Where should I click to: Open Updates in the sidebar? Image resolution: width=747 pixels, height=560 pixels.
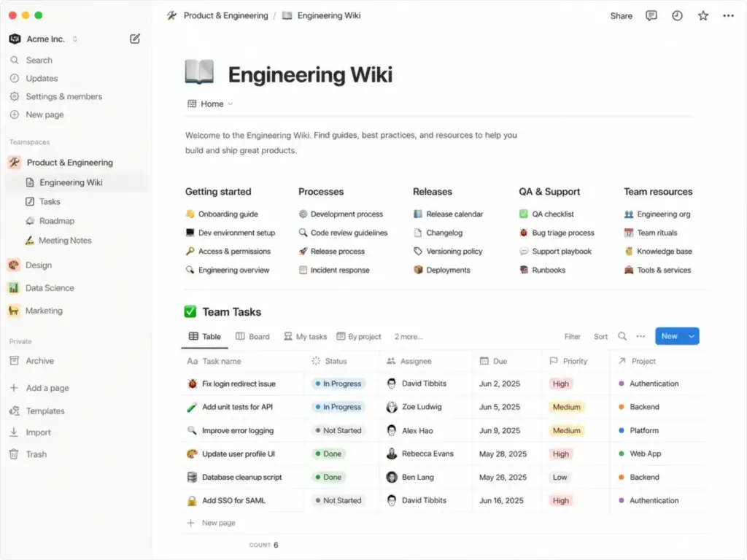pos(42,78)
